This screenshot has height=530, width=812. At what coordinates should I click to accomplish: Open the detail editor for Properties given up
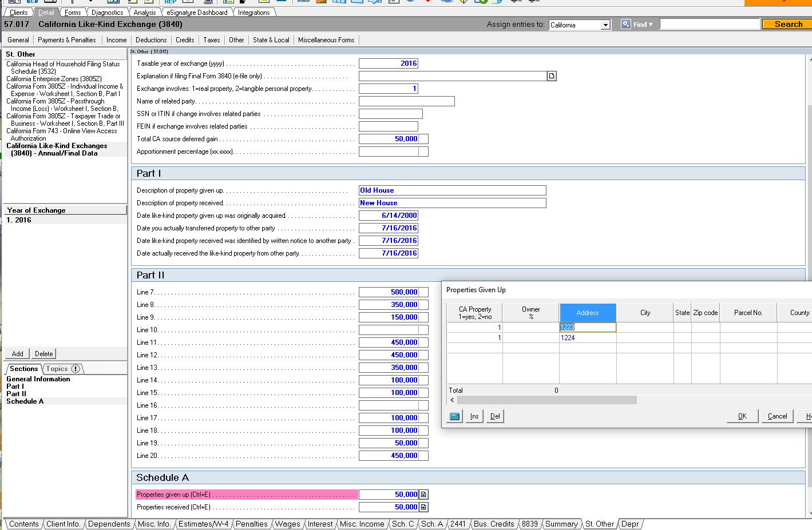tap(422, 494)
